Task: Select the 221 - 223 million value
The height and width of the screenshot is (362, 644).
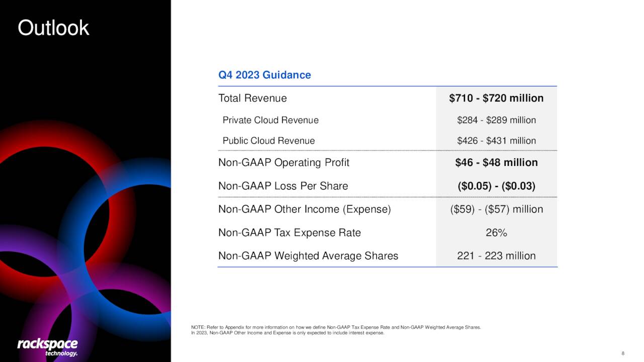Action: pyautogui.click(x=496, y=256)
